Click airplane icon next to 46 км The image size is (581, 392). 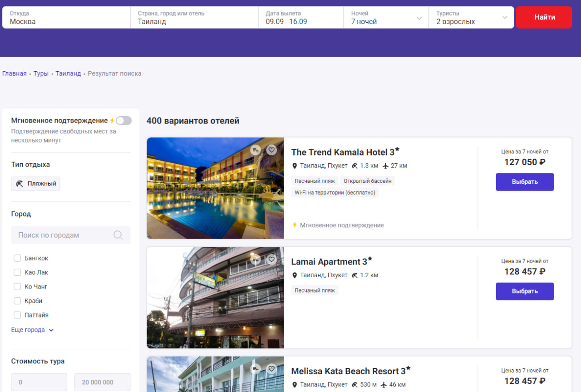(x=384, y=385)
